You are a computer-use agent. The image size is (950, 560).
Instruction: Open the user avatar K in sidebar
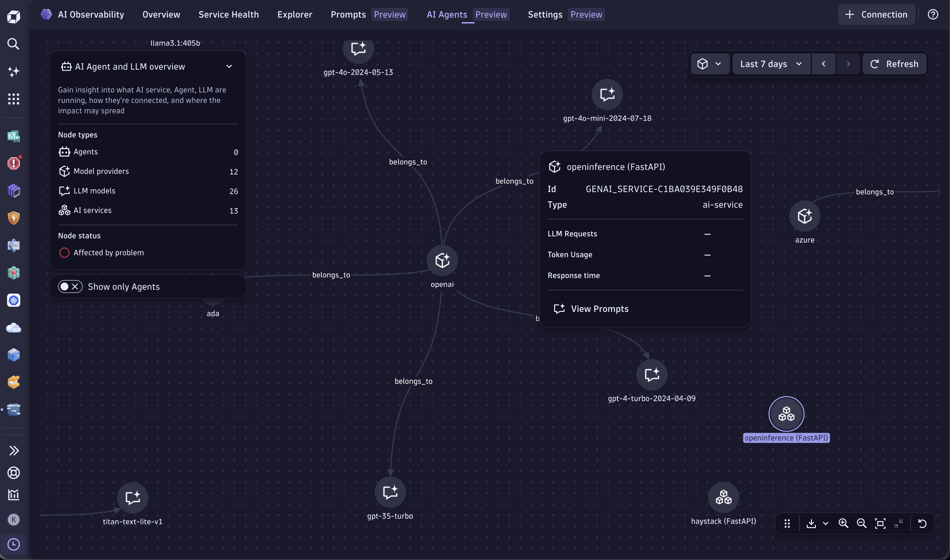pyautogui.click(x=14, y=520)
